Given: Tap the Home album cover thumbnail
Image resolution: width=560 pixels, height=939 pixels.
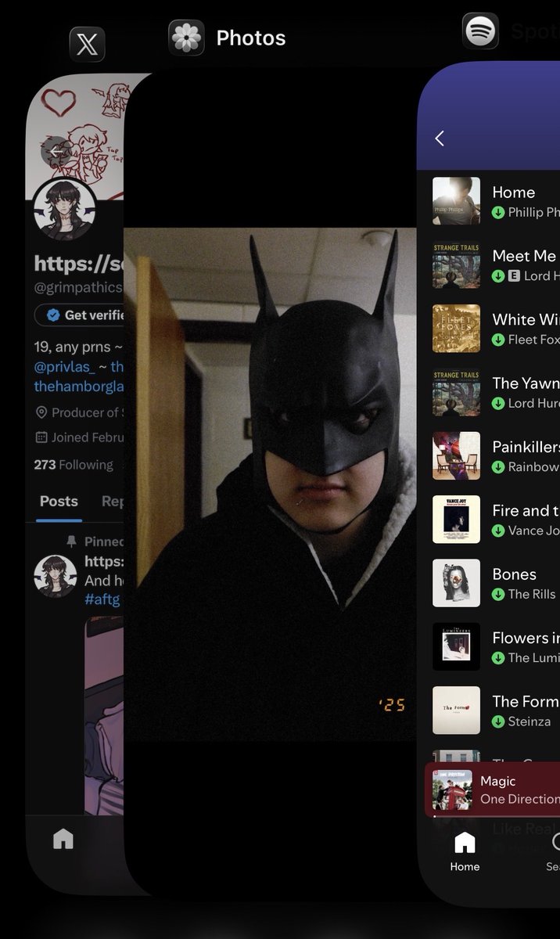Looking at the screenshot, I should tap(457, 201).
